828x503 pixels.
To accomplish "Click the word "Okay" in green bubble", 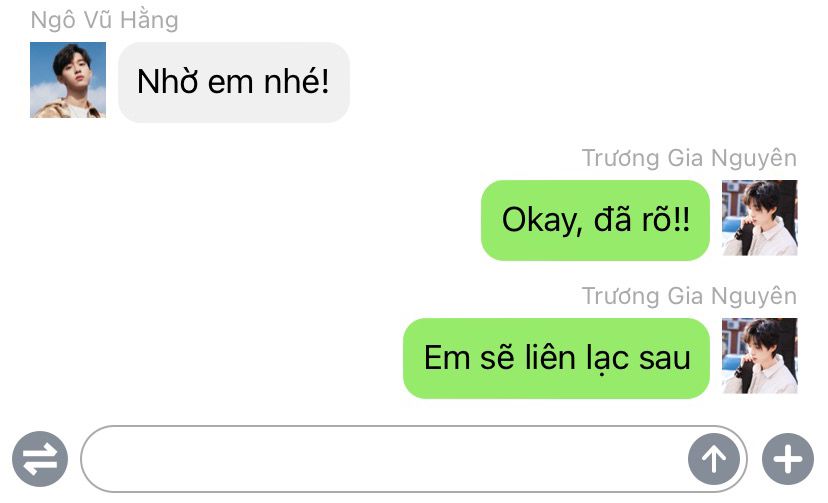I will coord(542,221).
